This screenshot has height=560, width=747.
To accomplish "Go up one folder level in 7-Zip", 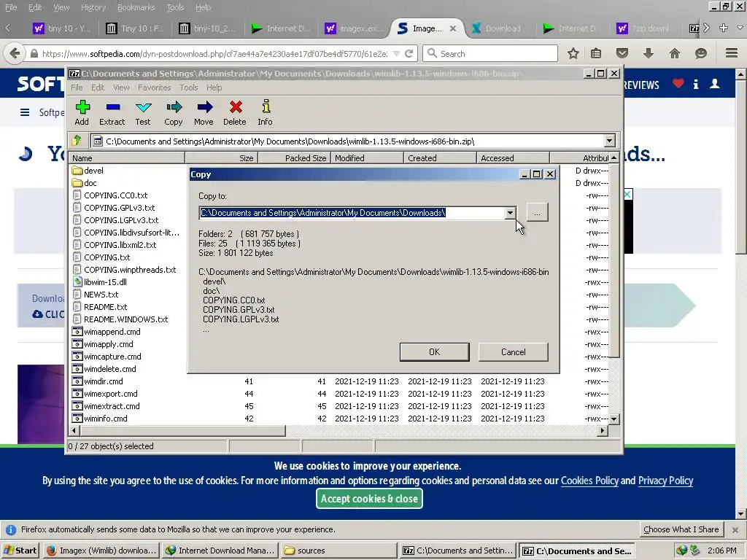I will 77,141.
